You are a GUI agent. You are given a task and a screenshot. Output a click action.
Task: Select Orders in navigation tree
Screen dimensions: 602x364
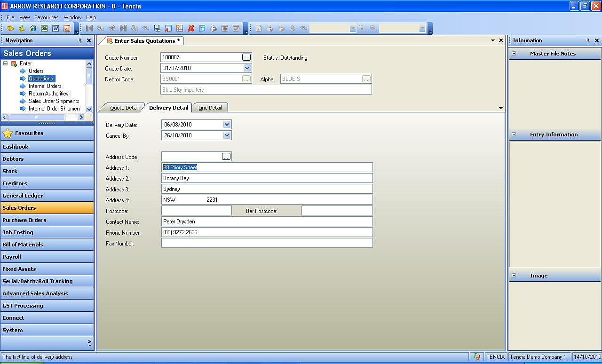[x=36, y=71]
